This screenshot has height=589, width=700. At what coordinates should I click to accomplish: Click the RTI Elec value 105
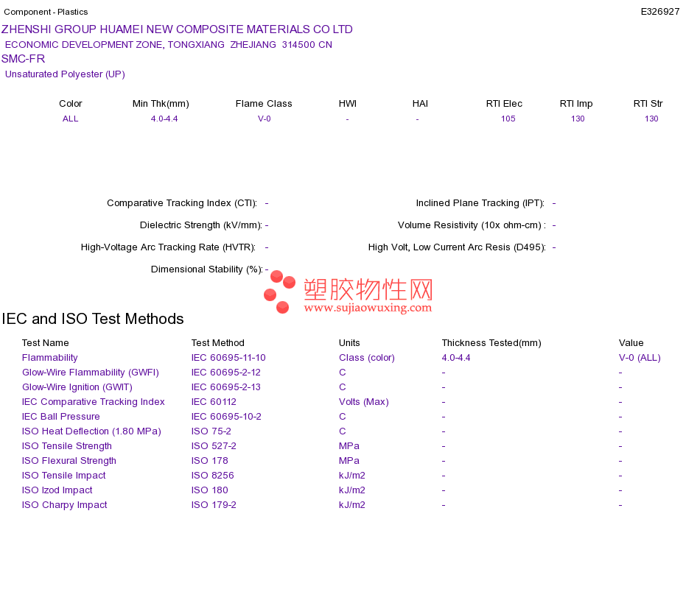point(508,119)
